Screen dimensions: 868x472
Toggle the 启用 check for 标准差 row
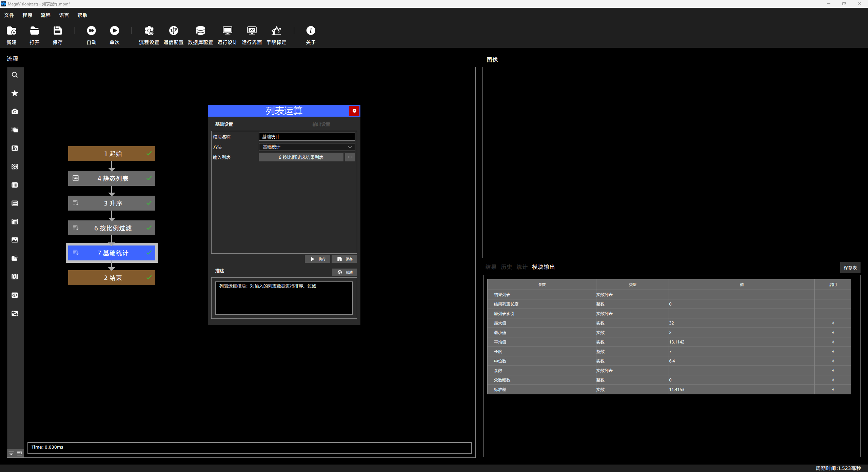[833, 390]
